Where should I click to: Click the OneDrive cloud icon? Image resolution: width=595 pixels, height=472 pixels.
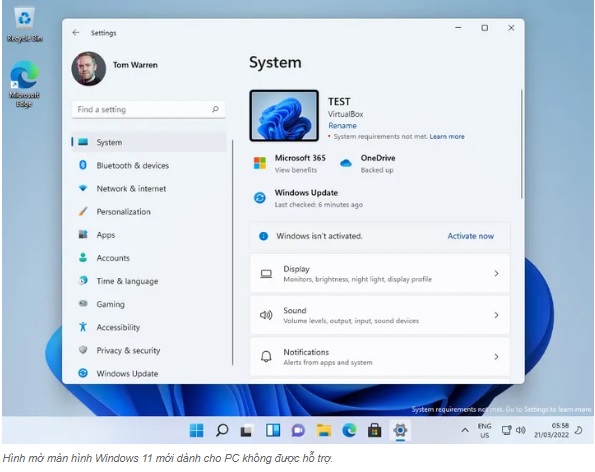pos(346,164)
